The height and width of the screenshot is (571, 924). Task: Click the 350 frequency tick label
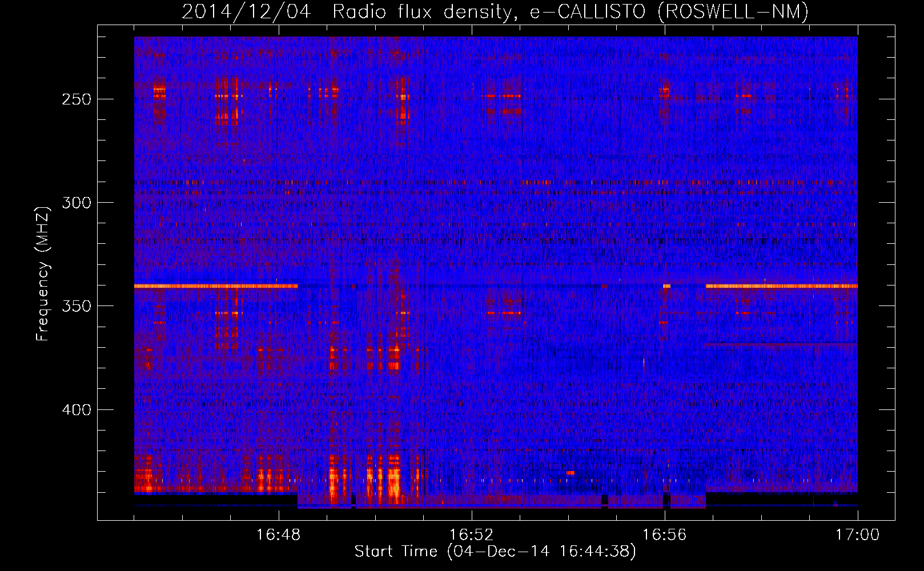click(x=77, y=306)
